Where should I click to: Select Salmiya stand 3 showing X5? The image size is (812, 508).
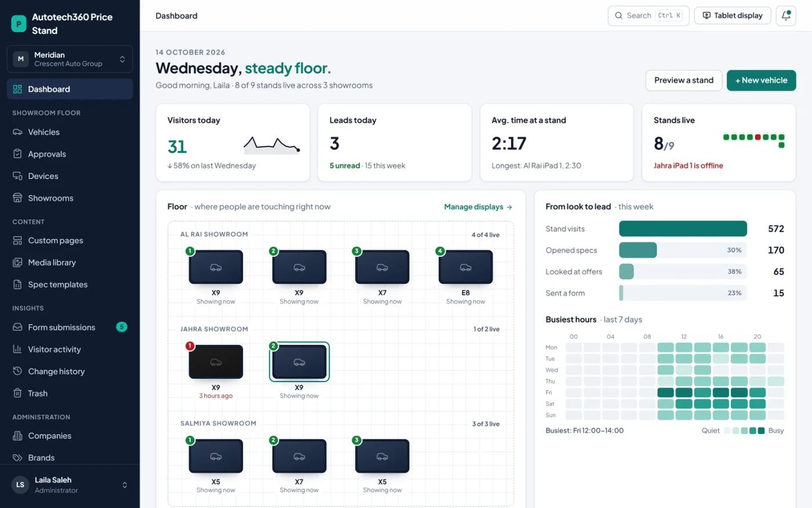[382, 456]
